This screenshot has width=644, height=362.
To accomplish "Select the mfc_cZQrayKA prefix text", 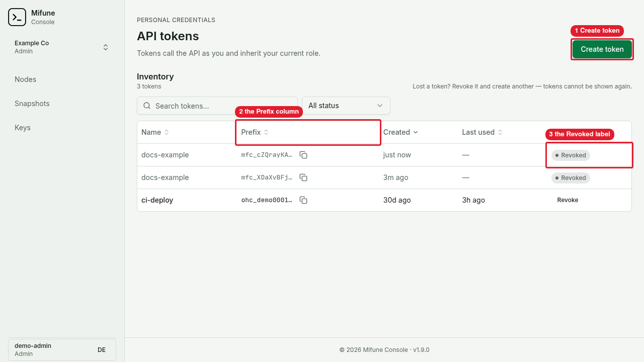I will (x=267, y=155).
